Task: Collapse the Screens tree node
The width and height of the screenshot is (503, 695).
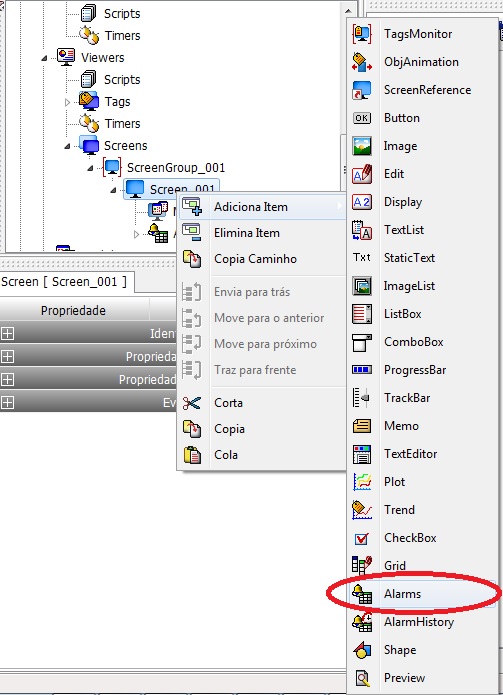Action: (x=67, y=146)
